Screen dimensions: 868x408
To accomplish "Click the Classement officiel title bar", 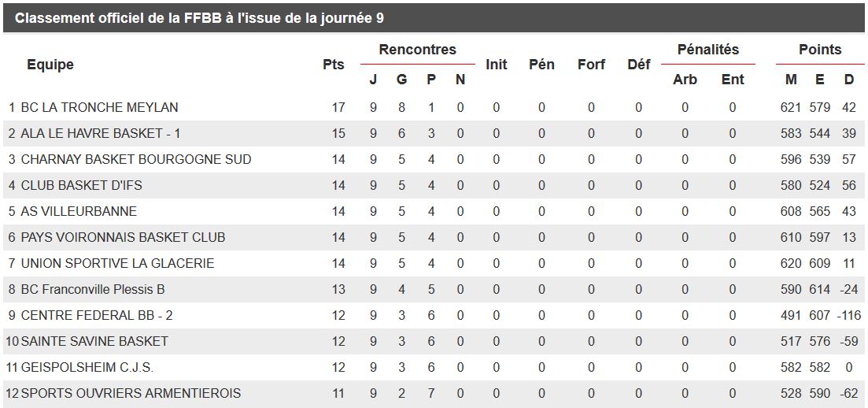I will click(200, 18).
